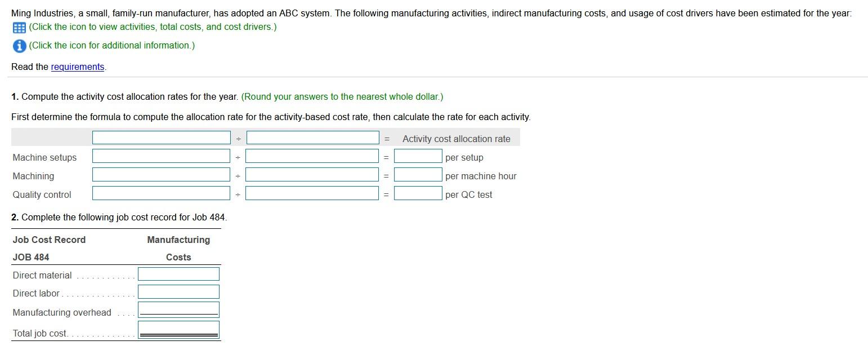Click the Quality control denominator input box
The width and height of the screenshot is (868, 354).
tap(313, 193)
